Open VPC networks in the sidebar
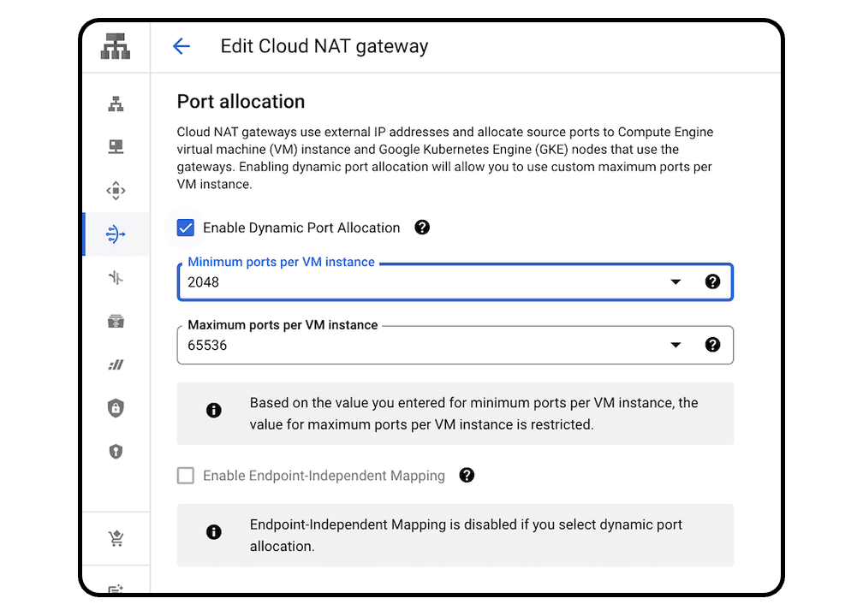 116,104
